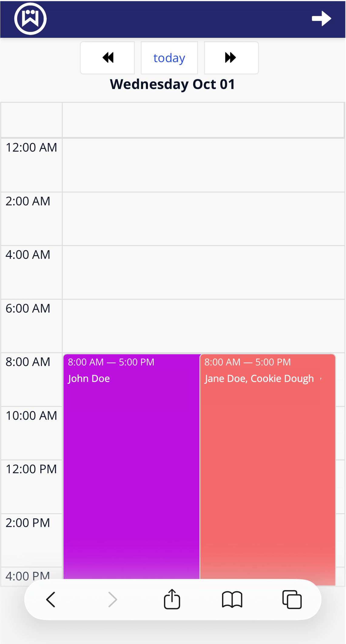
Task: Click the Wednesday Oct 01 date heading
Action: (x=172, y=84)
